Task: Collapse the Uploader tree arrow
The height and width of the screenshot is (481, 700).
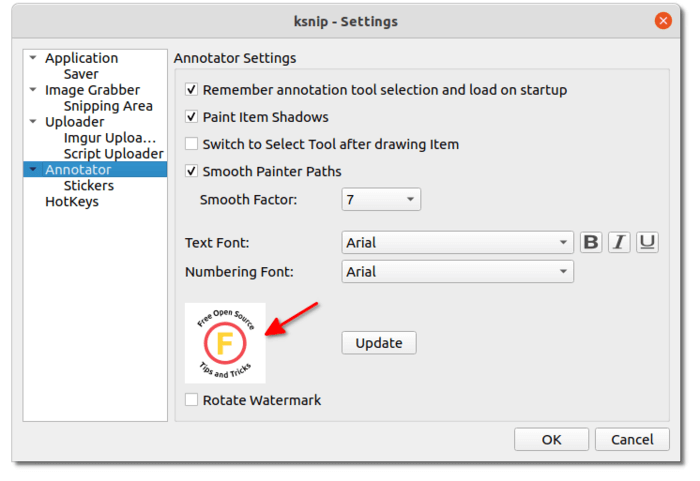Action: click(33, 121)
